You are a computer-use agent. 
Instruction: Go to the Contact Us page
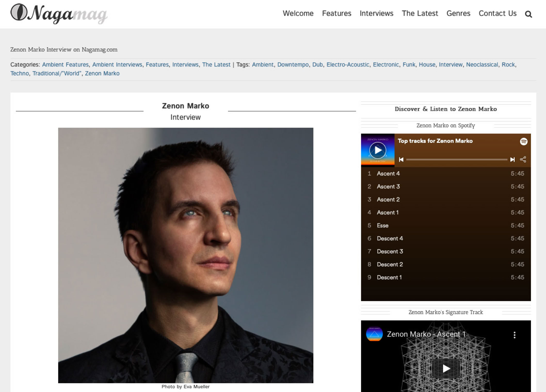pos(498,13)
